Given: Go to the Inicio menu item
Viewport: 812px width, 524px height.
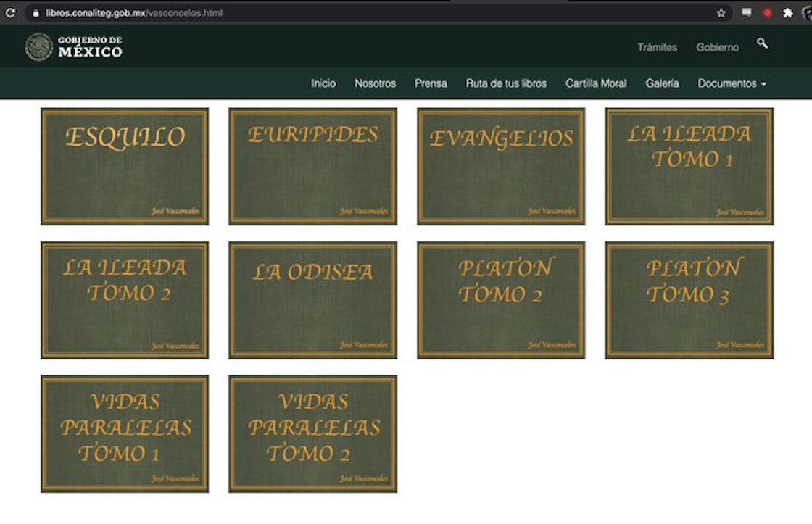Looking at the screenshot, I should coord(323,83).
